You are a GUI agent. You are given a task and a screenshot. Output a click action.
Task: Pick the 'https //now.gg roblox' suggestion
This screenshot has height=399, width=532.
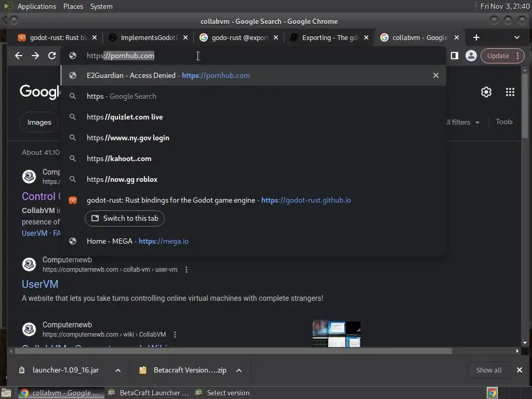(253, 179)
